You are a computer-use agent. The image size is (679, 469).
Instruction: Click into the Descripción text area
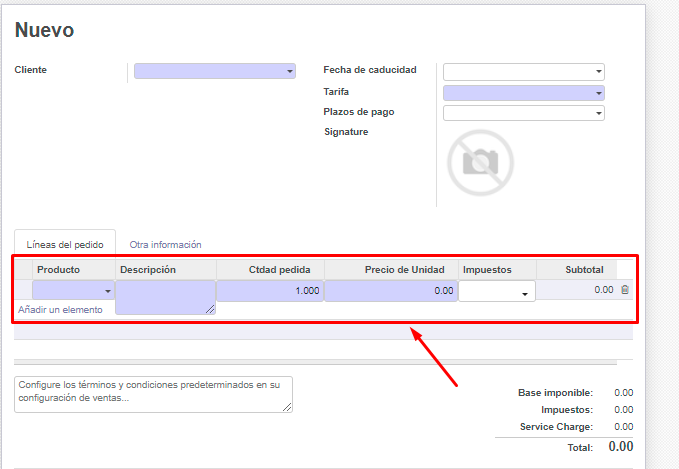click(165, 297)
